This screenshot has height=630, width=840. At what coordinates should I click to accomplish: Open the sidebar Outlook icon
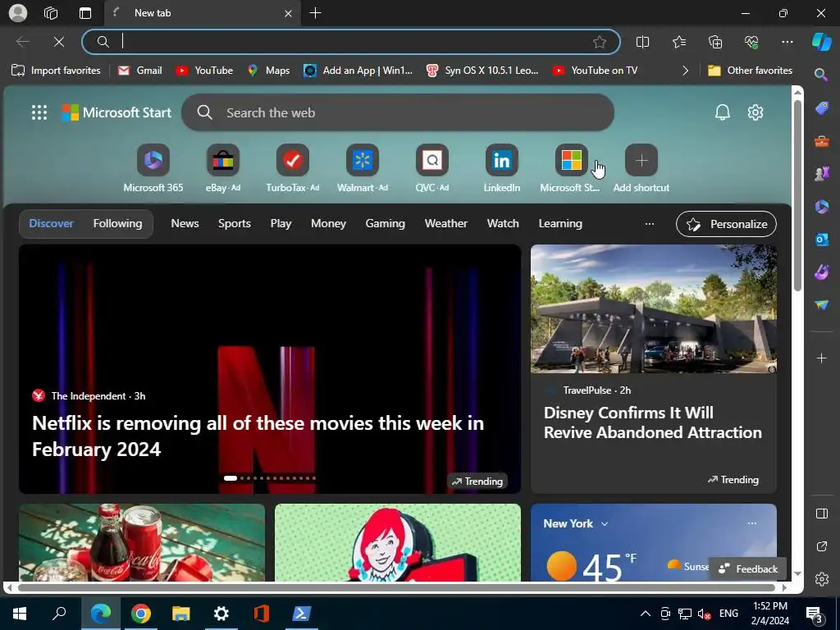(x=822, y=240)
